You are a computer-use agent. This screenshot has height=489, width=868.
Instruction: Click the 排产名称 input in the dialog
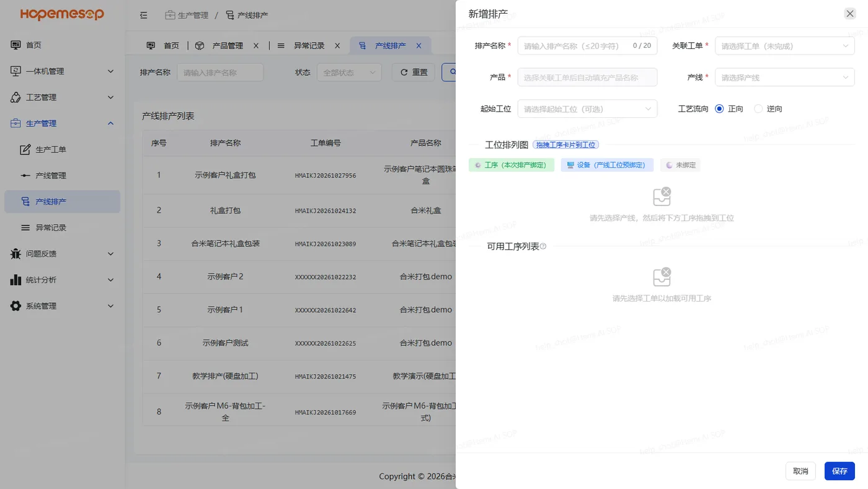[x=587, y=46]
